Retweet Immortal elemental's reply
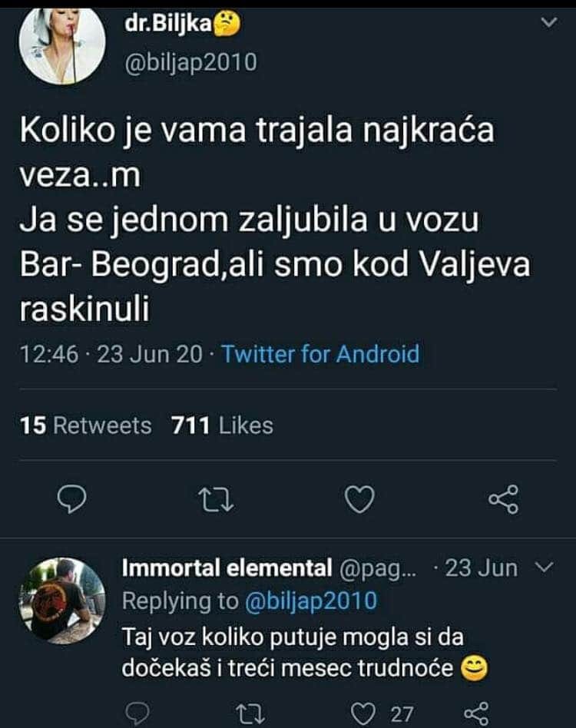Viewport: 576px width, 728px height. click(x=250, y=713)
